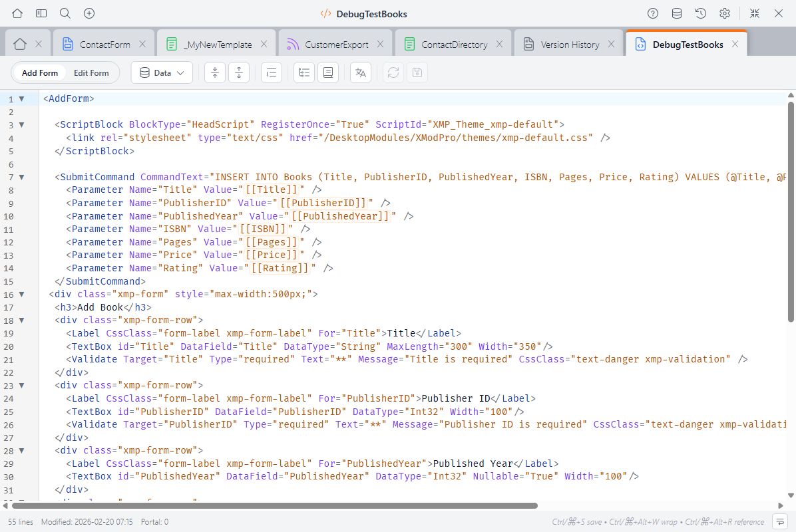796x532 pixels.
Task: Click the scroll down arrow of vertical scrollbar
Action: [791, 495]
